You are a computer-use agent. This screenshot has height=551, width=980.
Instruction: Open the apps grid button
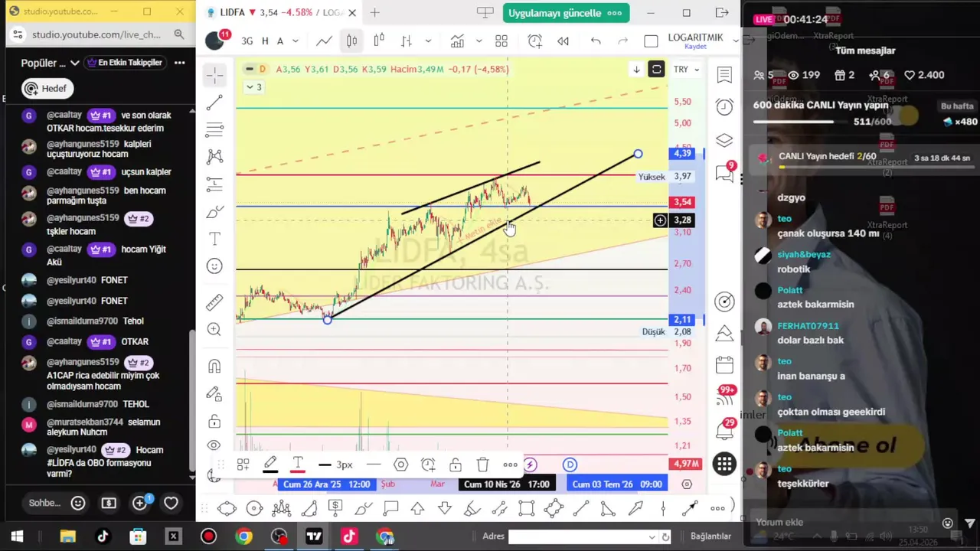(x=724, y=463)
